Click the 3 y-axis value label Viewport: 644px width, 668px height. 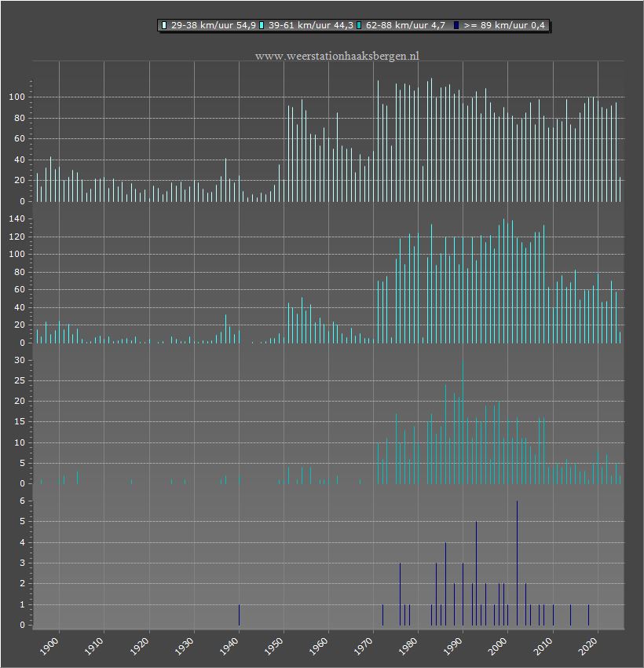23,563
